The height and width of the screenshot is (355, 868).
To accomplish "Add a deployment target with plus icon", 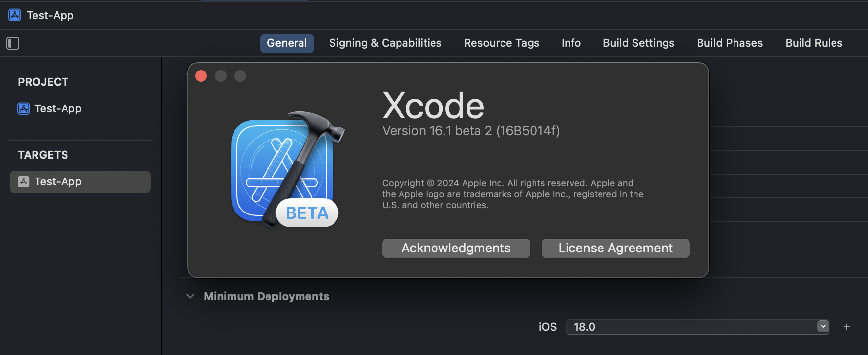I will pos(847,327).
